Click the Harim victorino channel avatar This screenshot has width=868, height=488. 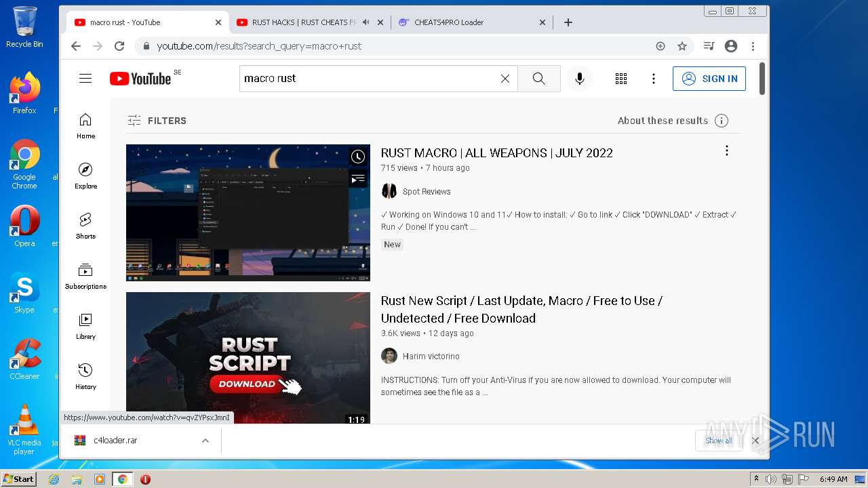[x=389, y=356]
